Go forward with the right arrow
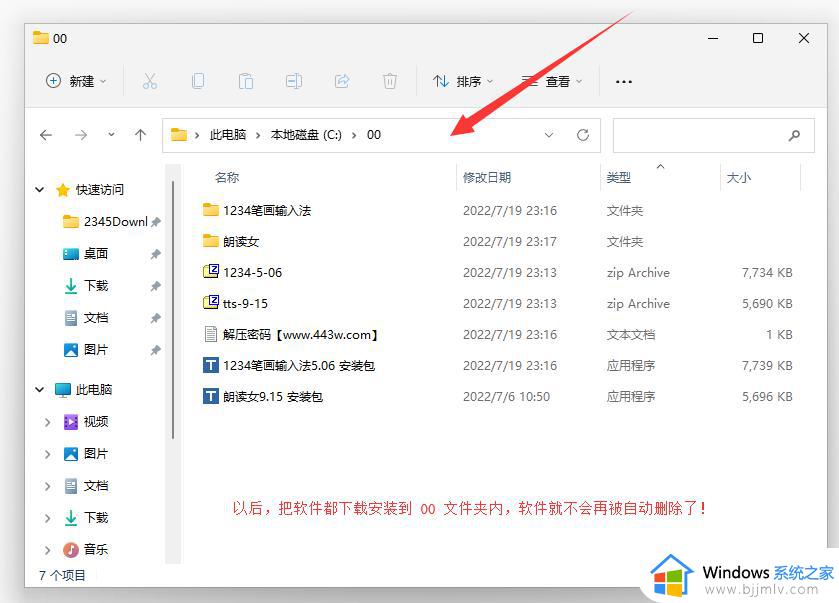839x603 pixels. coord(81,135)
